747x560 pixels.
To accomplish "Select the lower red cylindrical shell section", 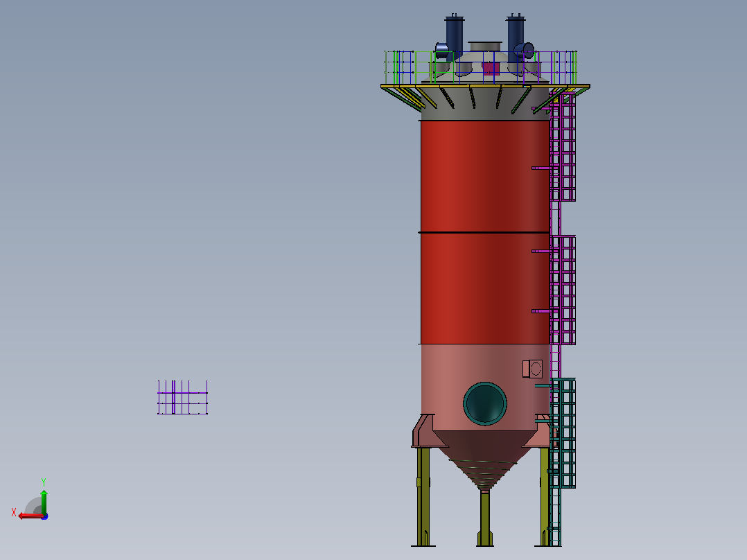I will point(484,288).
